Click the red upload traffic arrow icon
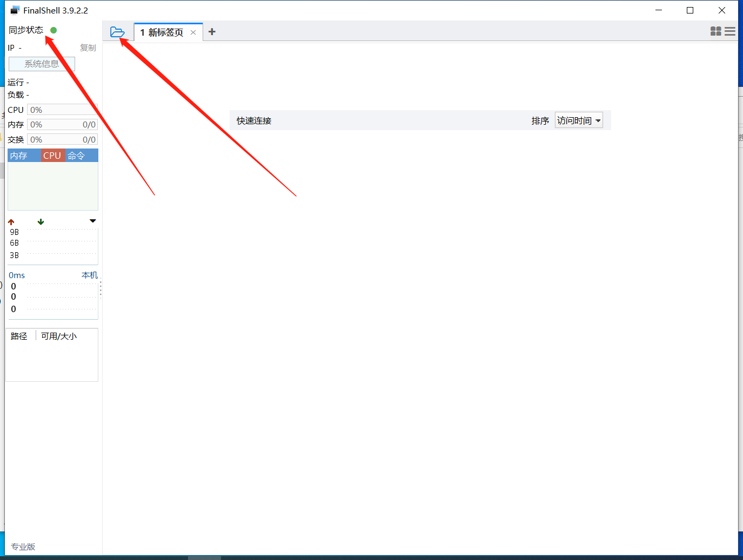The image size is (743, 560). [x=11, y=221]
